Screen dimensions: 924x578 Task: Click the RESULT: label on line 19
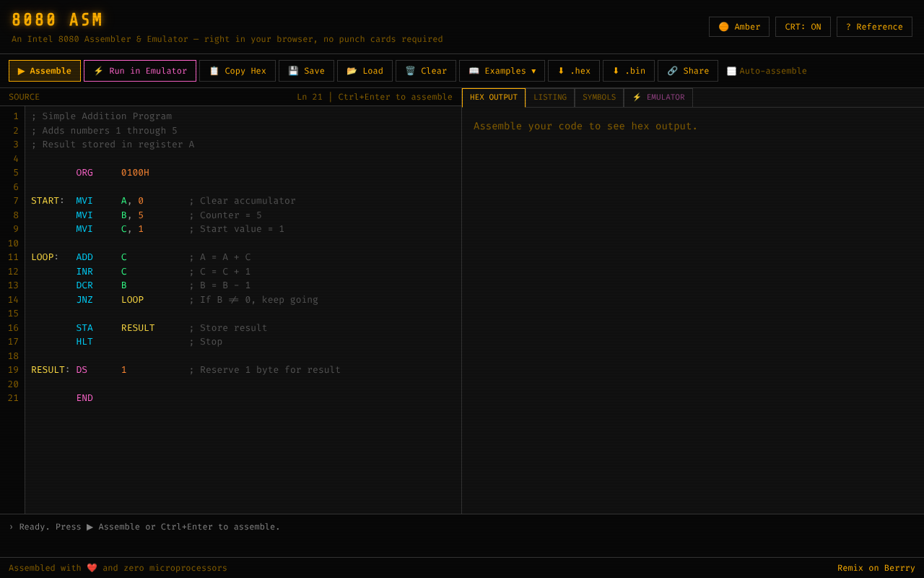[x=51, y=370]
